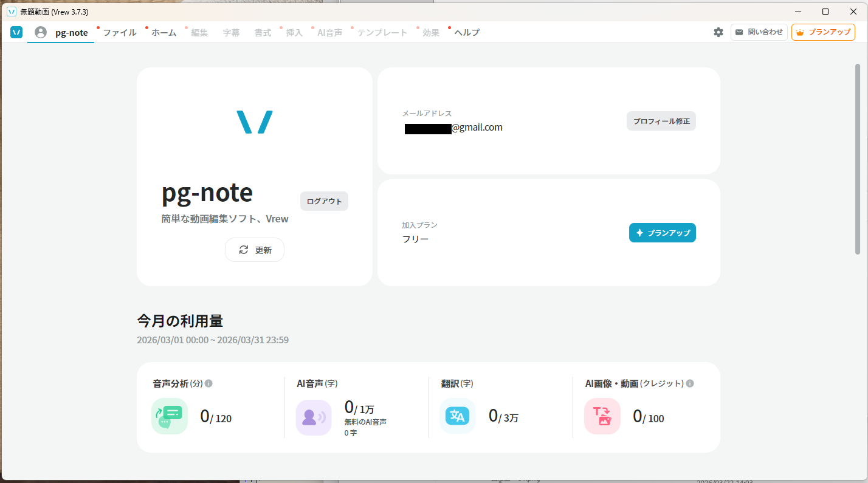Click the user profile avatar icon
The height and width of the screenshot is (483, 868).
41,32
